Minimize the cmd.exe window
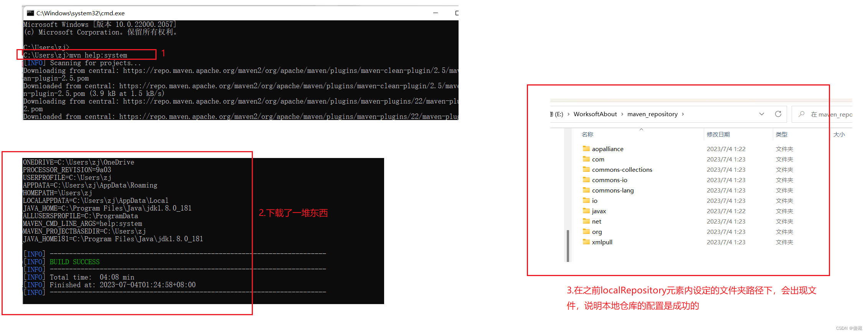Image resolution: width=868 pixels, height=334 pixels. [x=436, y=13]
